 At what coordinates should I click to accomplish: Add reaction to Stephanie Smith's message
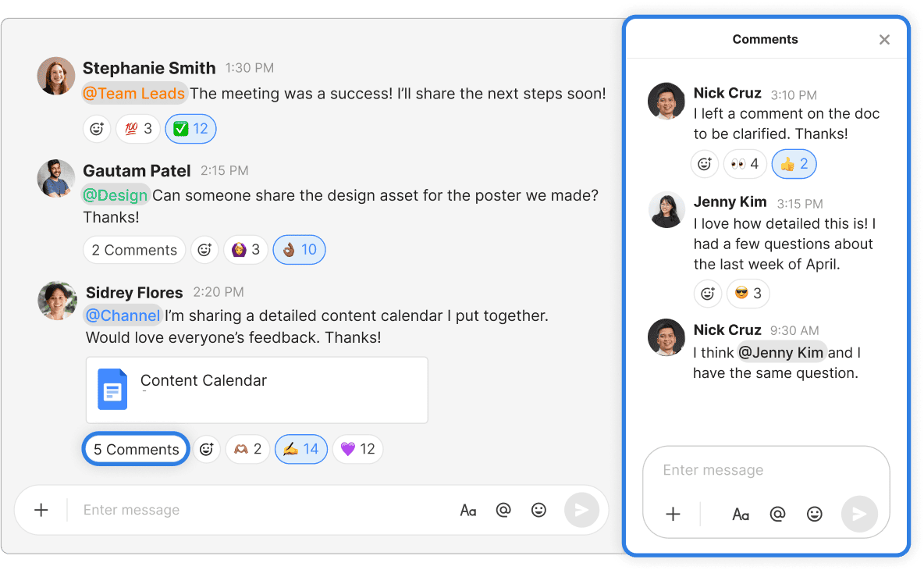pyautogui.click(x=97, y=129)
